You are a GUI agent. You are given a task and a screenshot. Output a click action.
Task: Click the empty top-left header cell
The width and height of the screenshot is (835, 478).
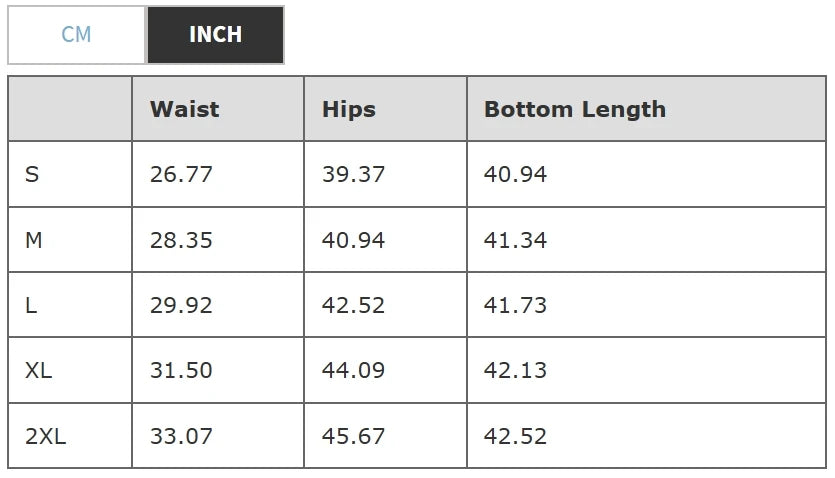pyautogui.click(x=70, y=109)
